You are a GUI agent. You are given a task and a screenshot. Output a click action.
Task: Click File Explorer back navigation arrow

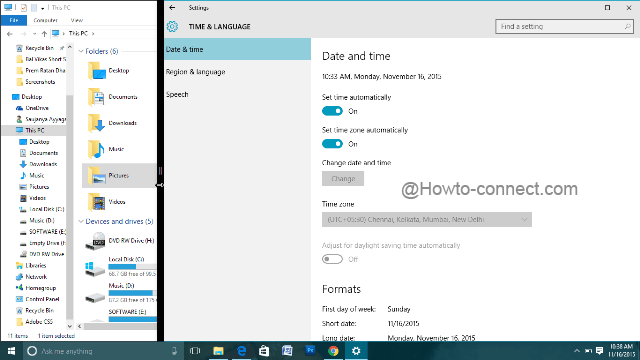[x=10, y=34]
